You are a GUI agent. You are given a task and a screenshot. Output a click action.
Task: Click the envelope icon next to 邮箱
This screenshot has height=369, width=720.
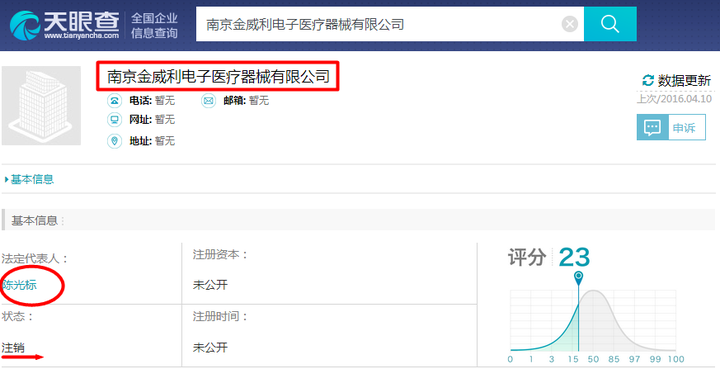[x=208, y=101]
